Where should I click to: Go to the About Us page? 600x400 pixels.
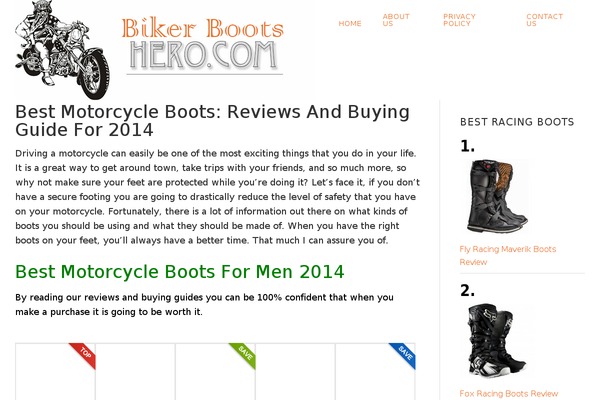[396, 20]
